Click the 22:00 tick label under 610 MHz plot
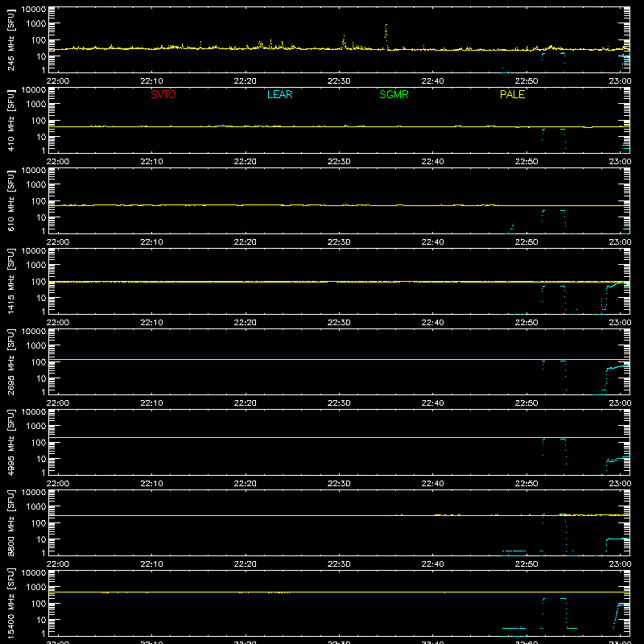This screenshot has height=644, width=644. [57, 242]
